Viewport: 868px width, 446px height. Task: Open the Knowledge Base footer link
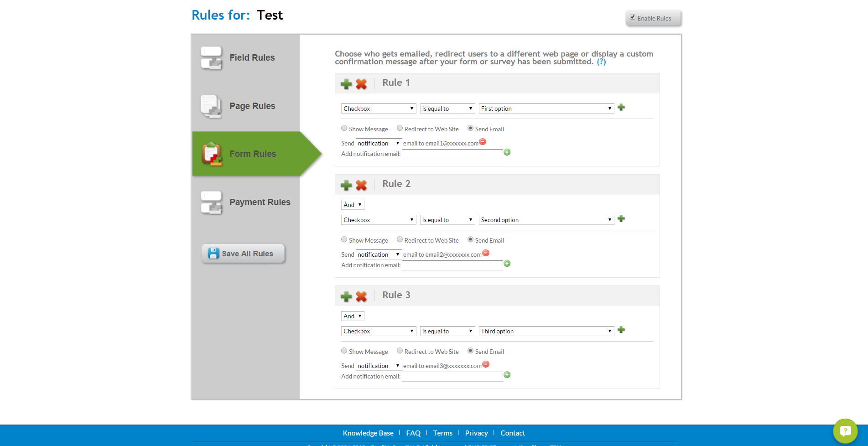(368, 433)
